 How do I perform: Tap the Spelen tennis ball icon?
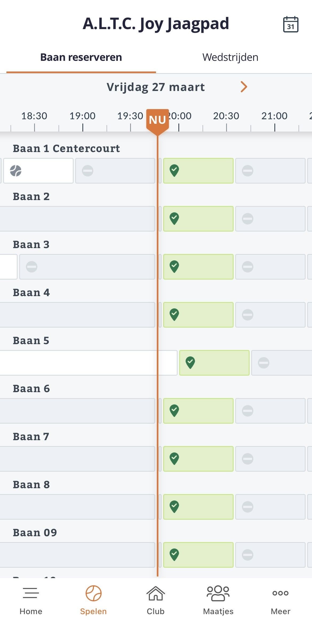(x=93, y=593)
